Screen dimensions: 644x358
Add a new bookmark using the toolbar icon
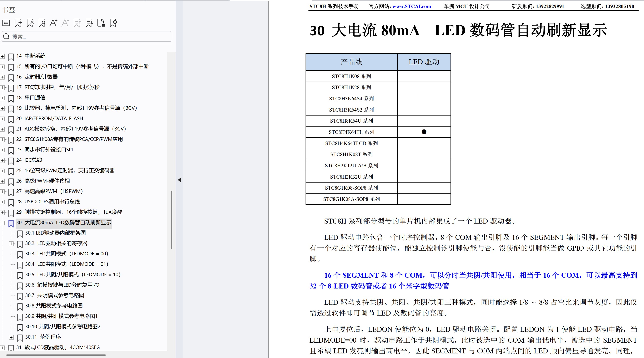(x=18, y=23)
